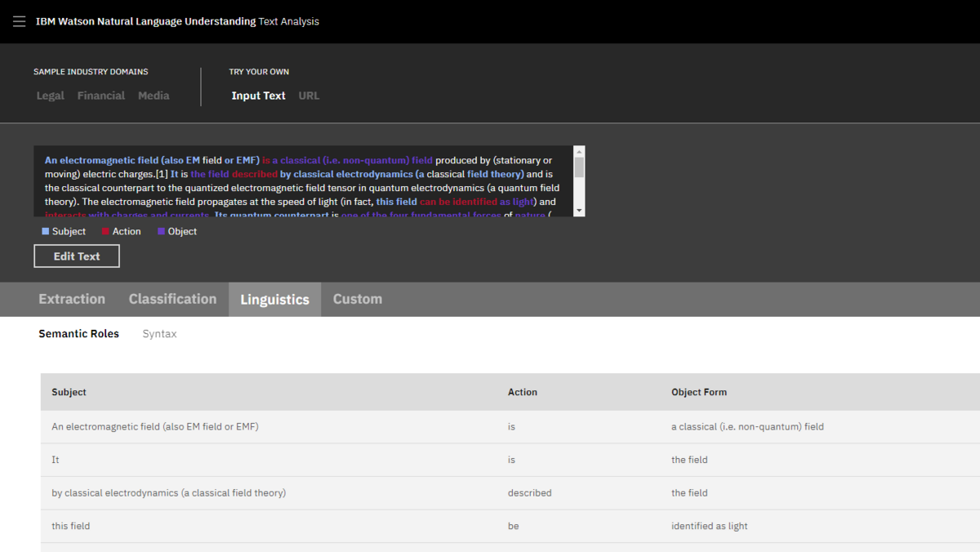This screenshot has height=552, width=980.
Task: Select the Linguistics tab
Action: 274,300
